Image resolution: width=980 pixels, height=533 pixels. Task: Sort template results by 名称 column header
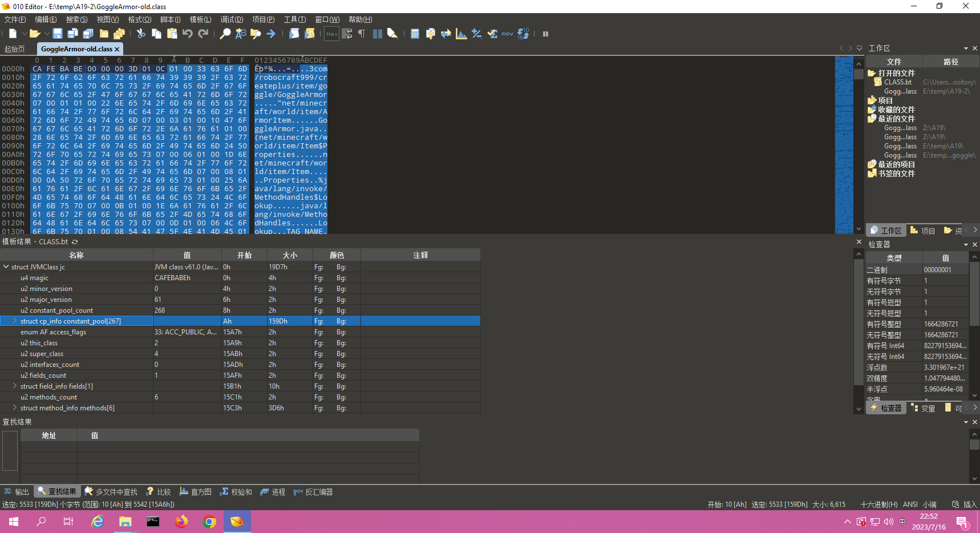[x=76, y=255]
